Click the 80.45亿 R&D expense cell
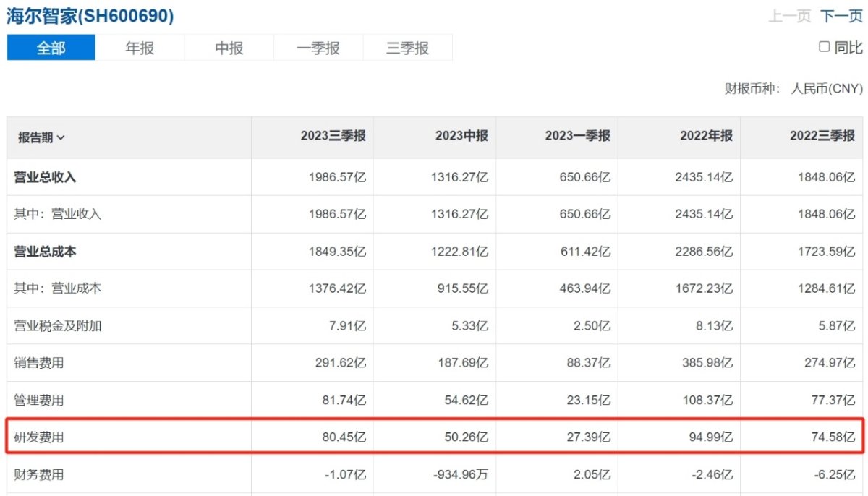868x496 pixels. (x=342, y=437)
